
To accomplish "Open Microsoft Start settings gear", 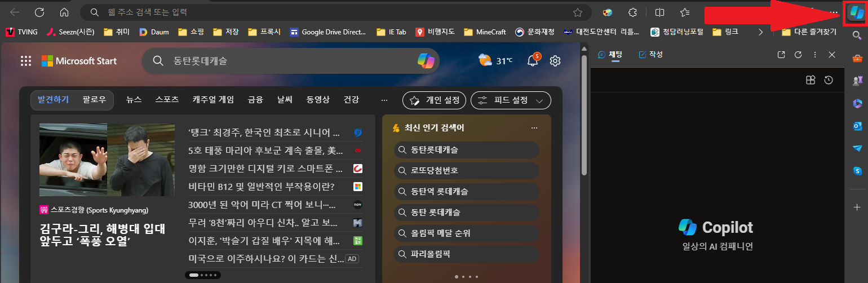I will (x=555, y=61).
